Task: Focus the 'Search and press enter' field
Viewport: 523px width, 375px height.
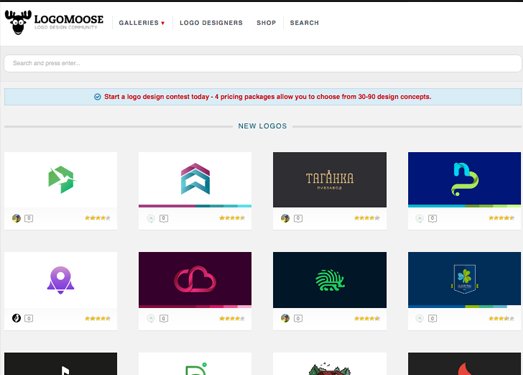Action: (x=263, y=63)
